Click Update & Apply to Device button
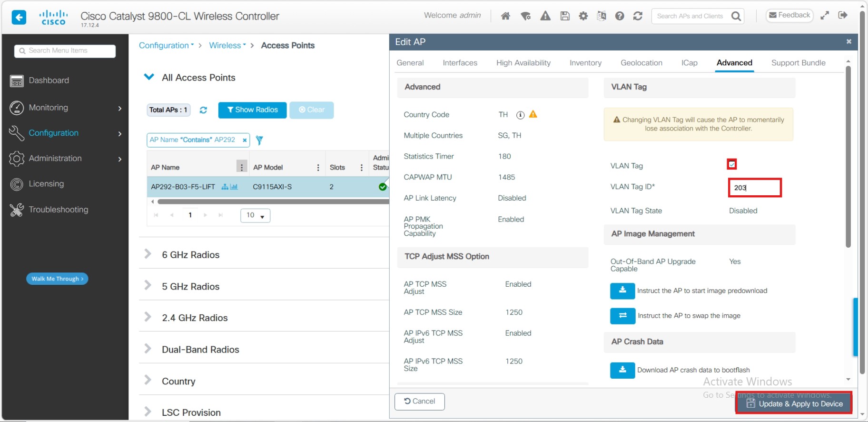868x422 pixels. 794,404
